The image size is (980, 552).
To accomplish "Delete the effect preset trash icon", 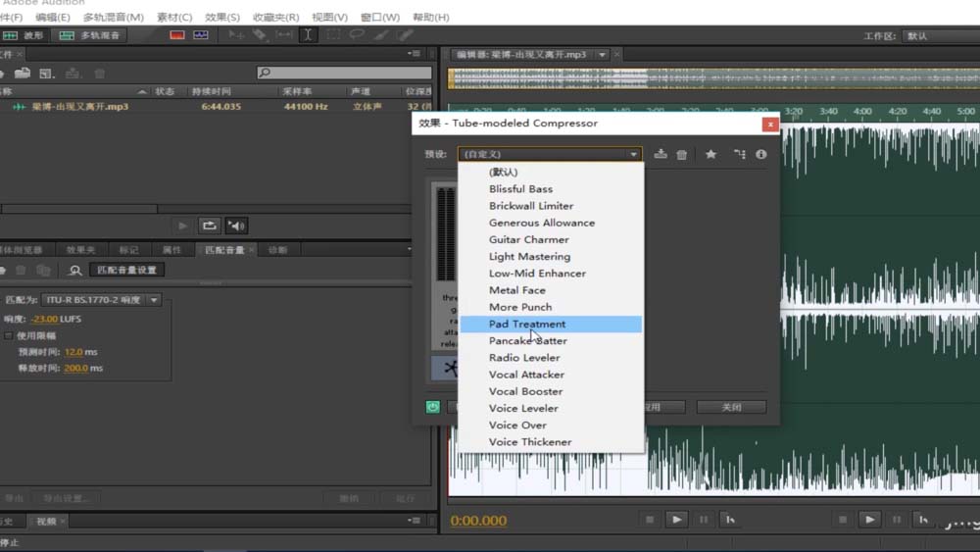I will pyautogui.click(x=682, y=154).
